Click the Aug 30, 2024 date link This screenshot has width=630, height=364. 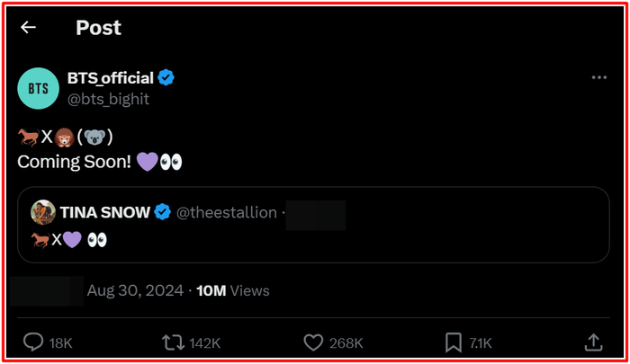135,290
